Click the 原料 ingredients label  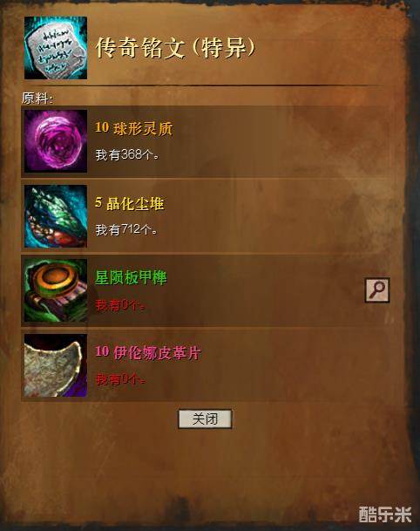37,99
